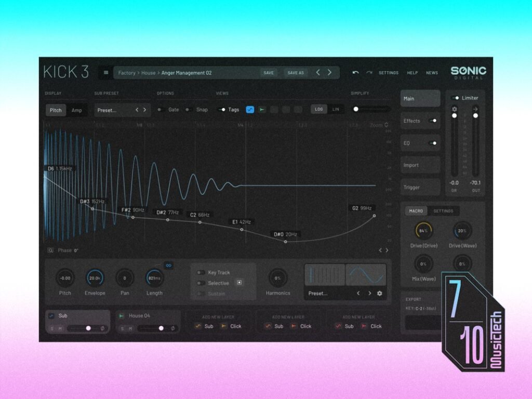This screenshot has width=532, height=399.
Task: Click the Simplify slider handle
Action: 356,109
